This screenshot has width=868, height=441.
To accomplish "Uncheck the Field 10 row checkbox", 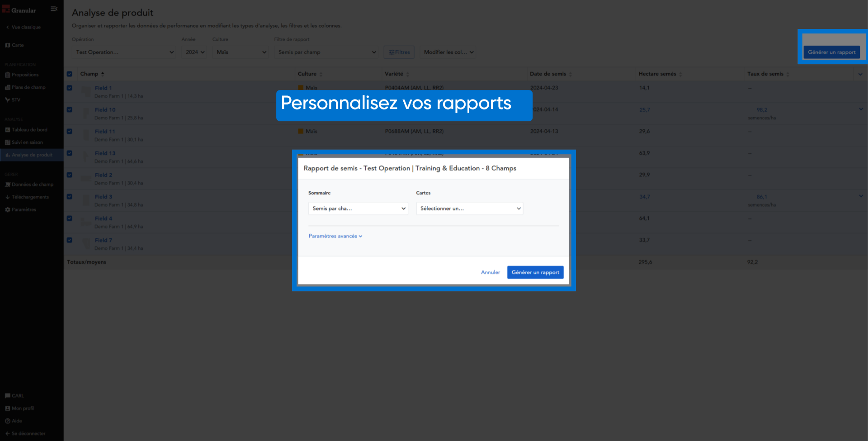I will tap(70, 109).
